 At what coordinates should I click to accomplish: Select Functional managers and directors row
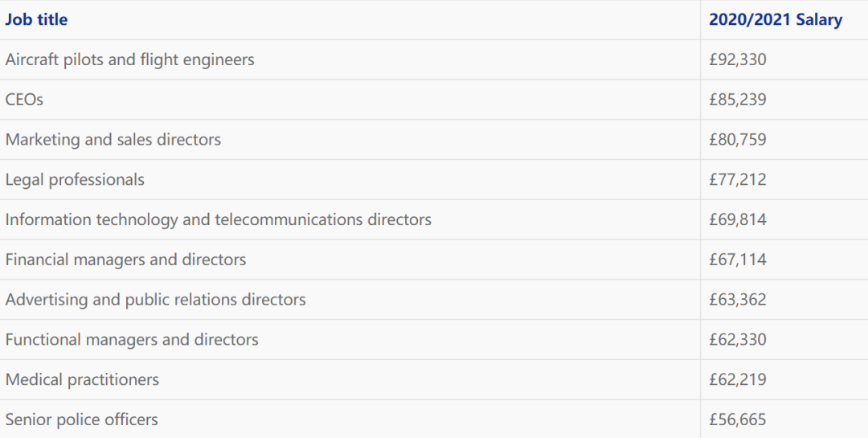tap(434, 339)
